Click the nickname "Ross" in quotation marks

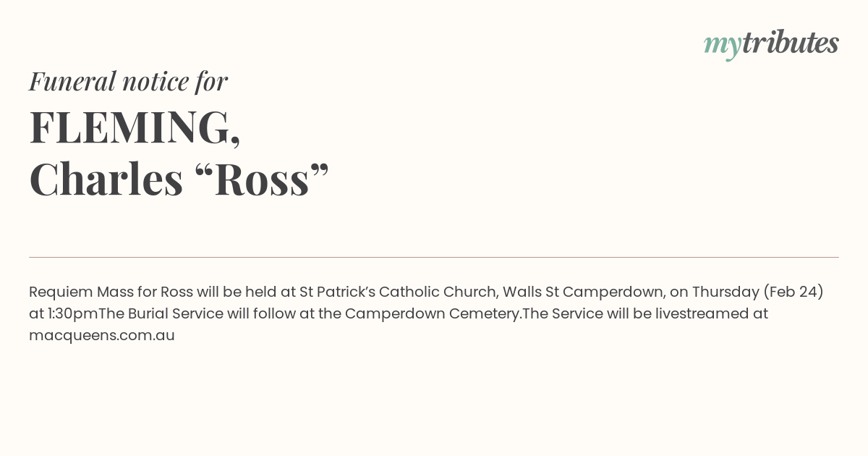[262, 179]
